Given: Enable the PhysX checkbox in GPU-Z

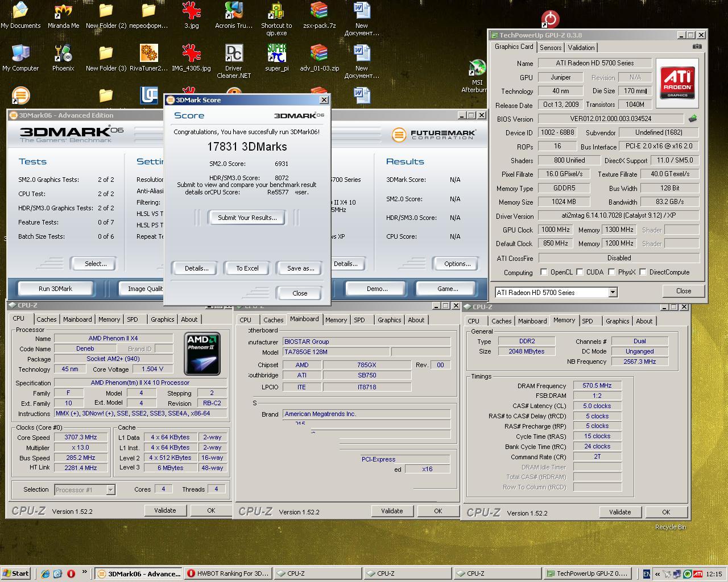Looking at the screenshot, I should 611,272.
